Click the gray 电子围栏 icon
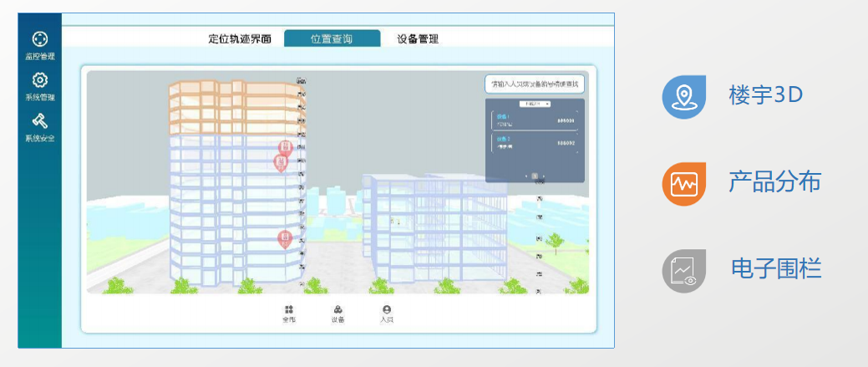Viewport: 868px width, 367px height. pyautogui.click(x=683, y=271)
